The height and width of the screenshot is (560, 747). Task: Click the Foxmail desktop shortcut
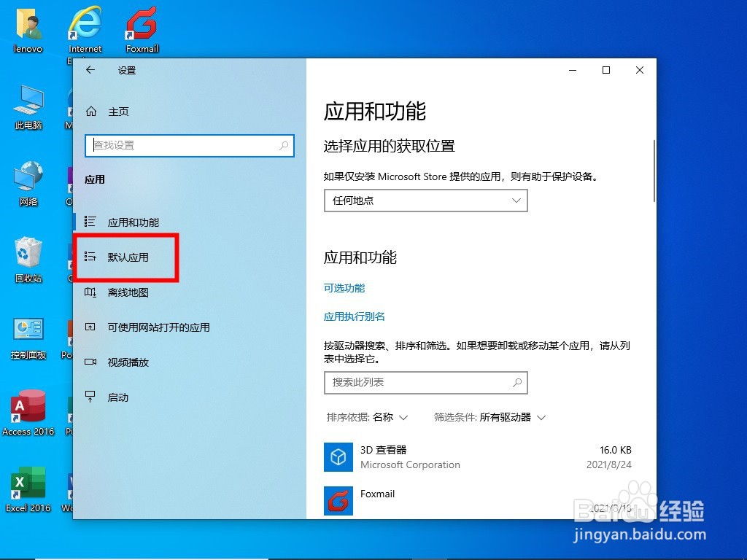142,31
